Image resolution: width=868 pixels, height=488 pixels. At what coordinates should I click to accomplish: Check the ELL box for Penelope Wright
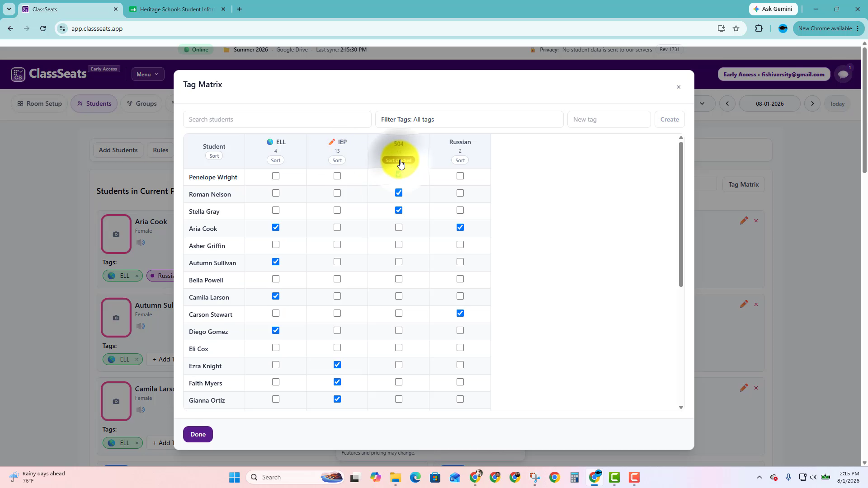coord(276,176)
